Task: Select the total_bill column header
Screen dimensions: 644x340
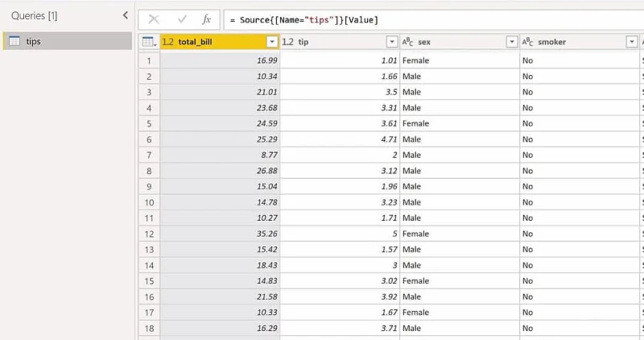Action: coord(220,42)
